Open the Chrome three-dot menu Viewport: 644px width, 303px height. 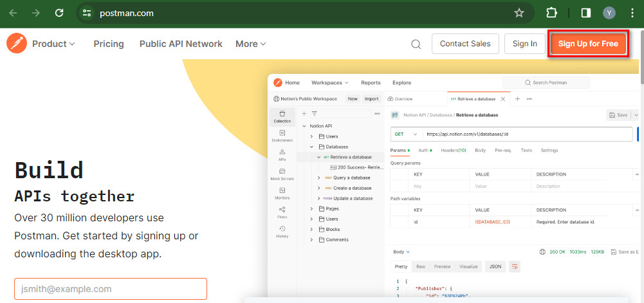pos(632,13)
